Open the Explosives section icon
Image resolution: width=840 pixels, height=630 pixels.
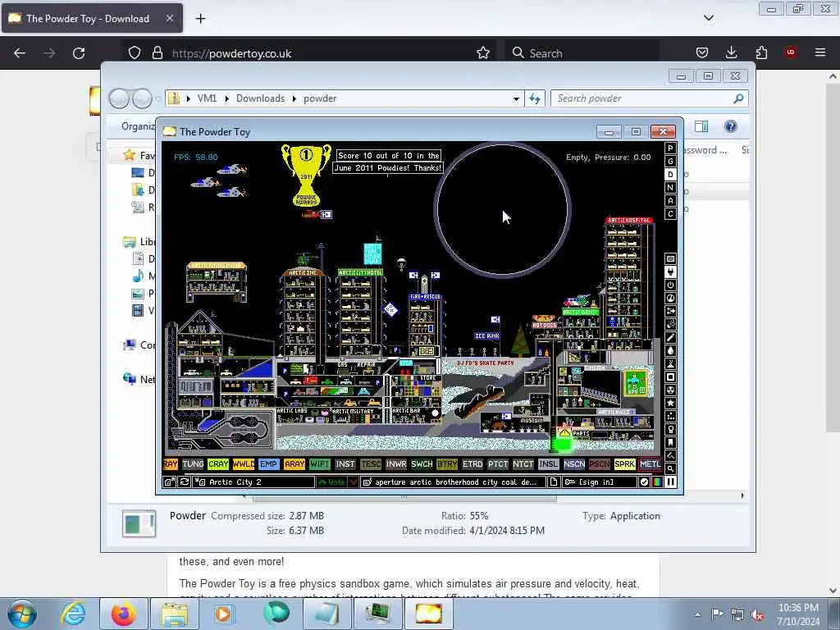(670, 324)
